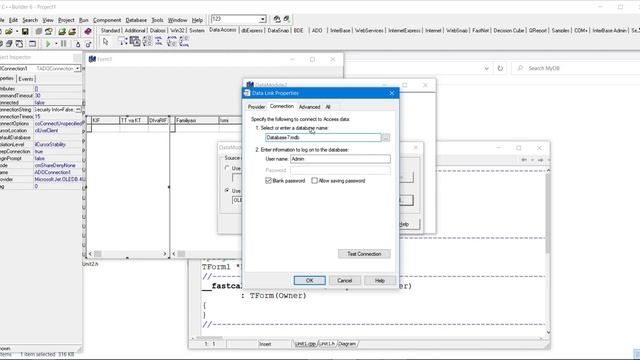Viewport: 640px width, 360px height.
Task: Select the DataSetProvider palette component
Action: tap(147, 42)
